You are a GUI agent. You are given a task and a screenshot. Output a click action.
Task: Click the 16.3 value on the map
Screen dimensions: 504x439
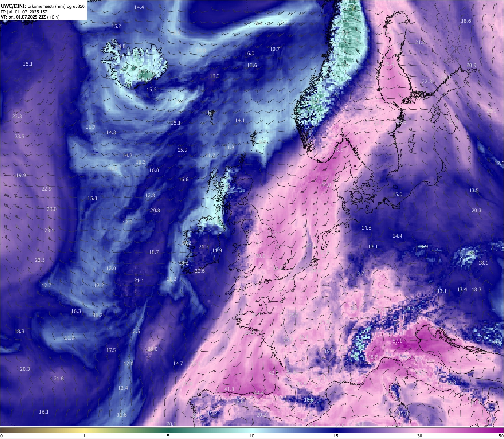tap(76, 311)
